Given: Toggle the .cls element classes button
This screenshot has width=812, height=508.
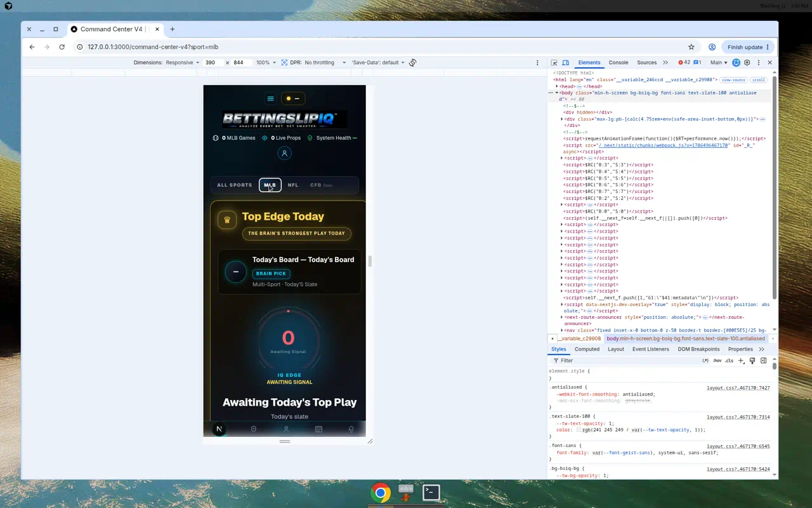Looking at the screenshot, I should click(x=730, y=361).
